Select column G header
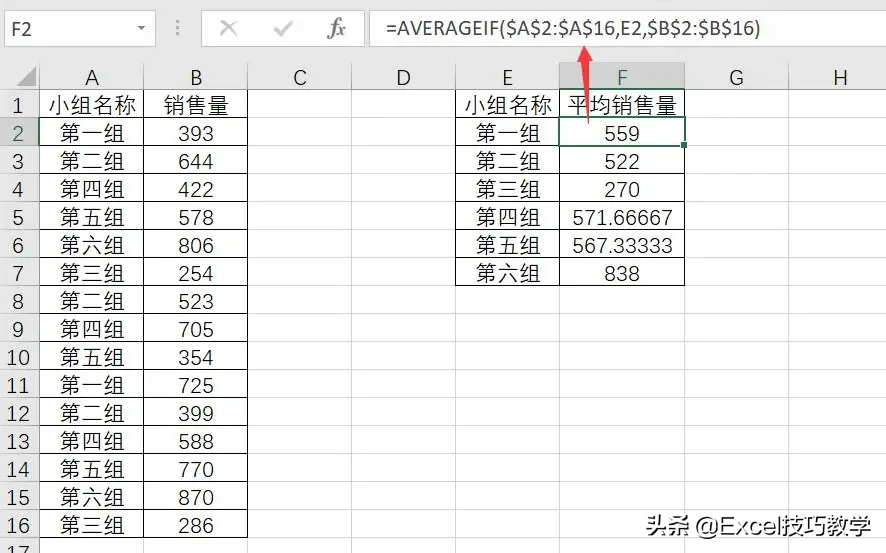 pos(736,77)
